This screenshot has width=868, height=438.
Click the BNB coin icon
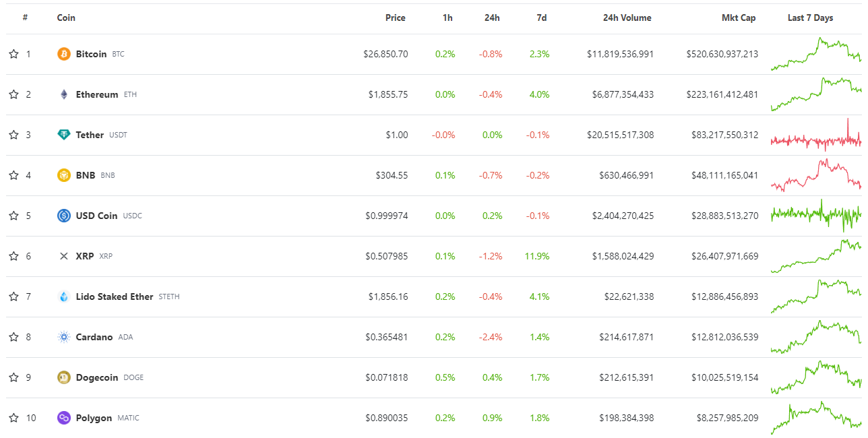pos(64,175)
